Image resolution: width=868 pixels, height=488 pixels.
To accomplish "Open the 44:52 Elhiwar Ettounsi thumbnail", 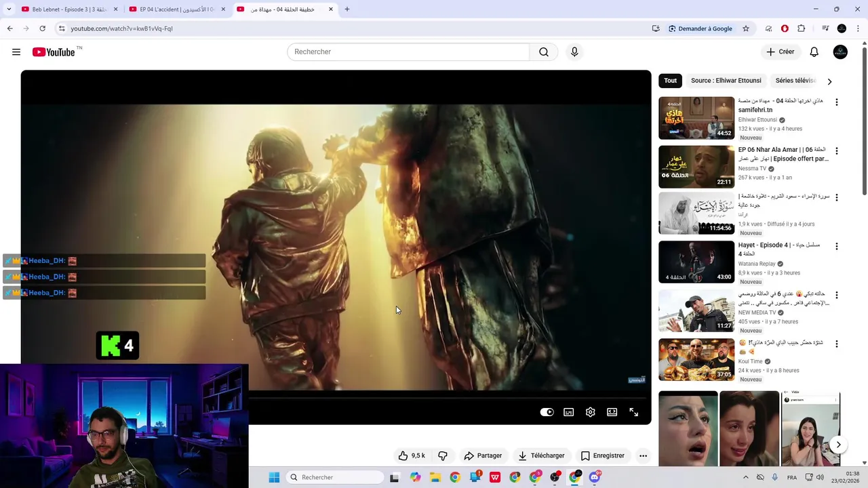I will coord(696,118).
